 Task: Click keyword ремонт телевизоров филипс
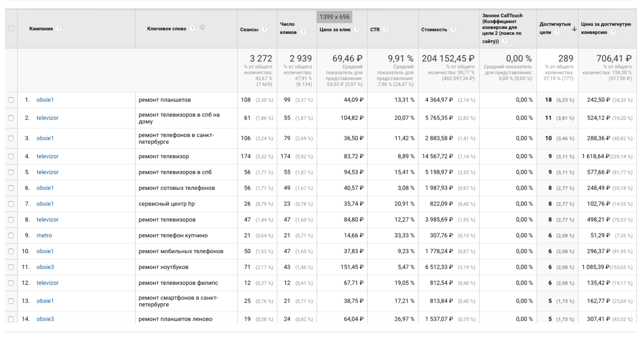tap(178, 283)
